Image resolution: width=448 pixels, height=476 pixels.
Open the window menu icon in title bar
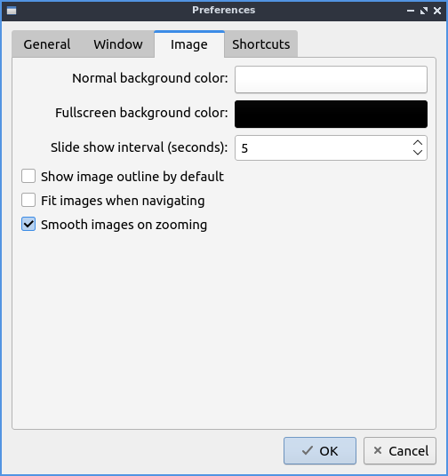[x=12, y=11]
